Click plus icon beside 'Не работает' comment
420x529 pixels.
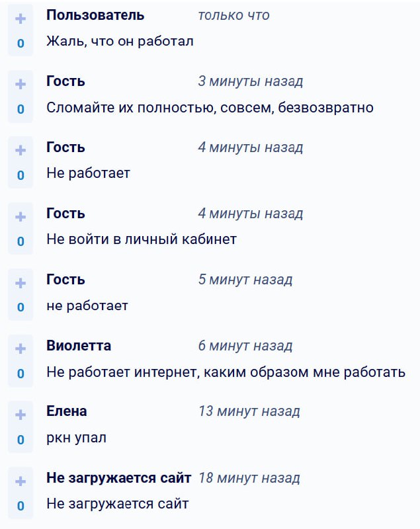coord(21,150)
